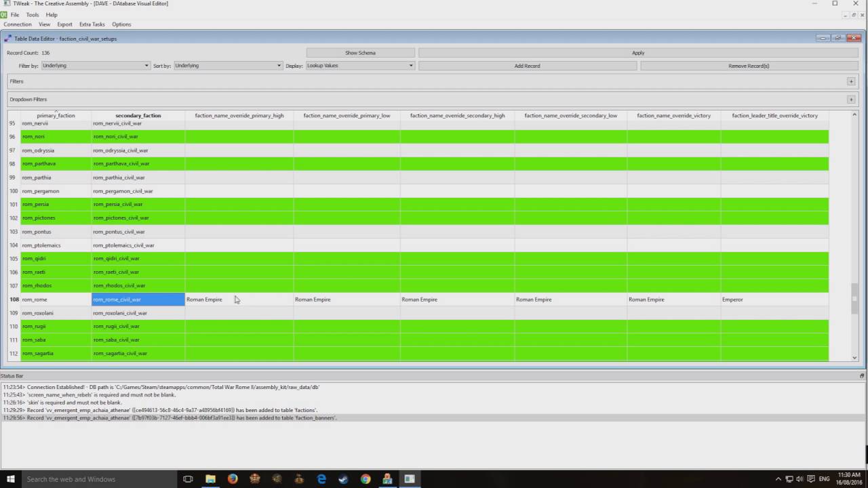Viewport: 868px width, 488px height.
Task: Click rom_rhodos_civil_war cell
Action: pos(138,286)
